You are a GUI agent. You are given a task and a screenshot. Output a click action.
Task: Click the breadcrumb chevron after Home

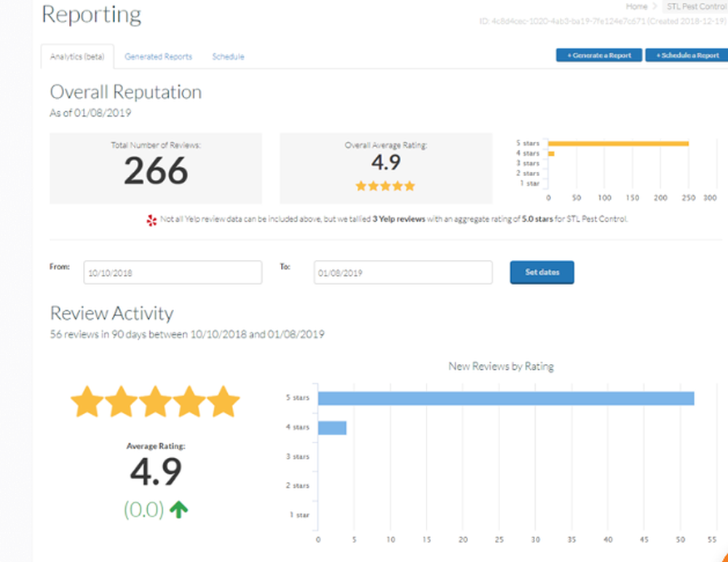point(654,7)
